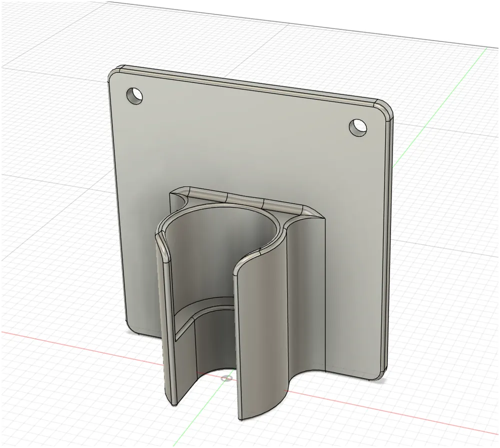
Task: Select the origin point marker
Action: 226,379
